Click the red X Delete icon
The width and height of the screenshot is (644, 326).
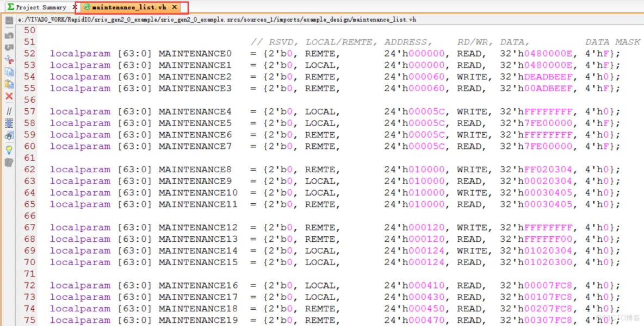(9, 96)
